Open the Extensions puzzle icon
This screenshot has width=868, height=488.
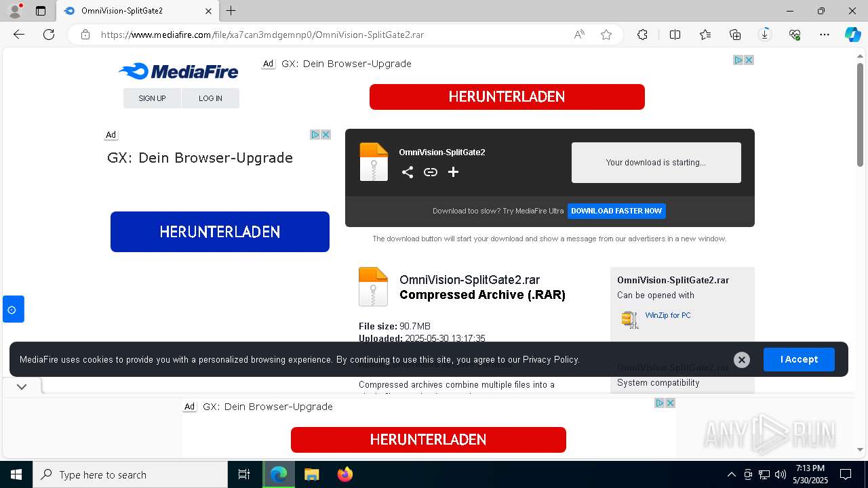click(642, 35)
